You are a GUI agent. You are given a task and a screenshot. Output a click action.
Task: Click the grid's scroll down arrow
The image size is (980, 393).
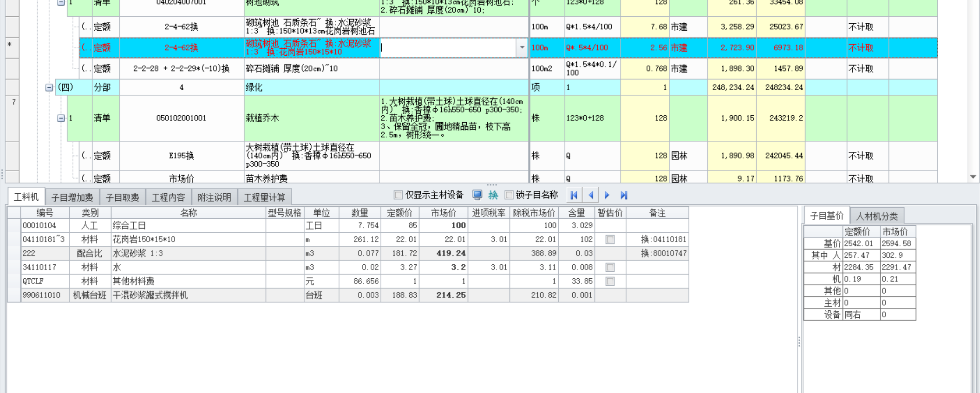coord(973,177)
